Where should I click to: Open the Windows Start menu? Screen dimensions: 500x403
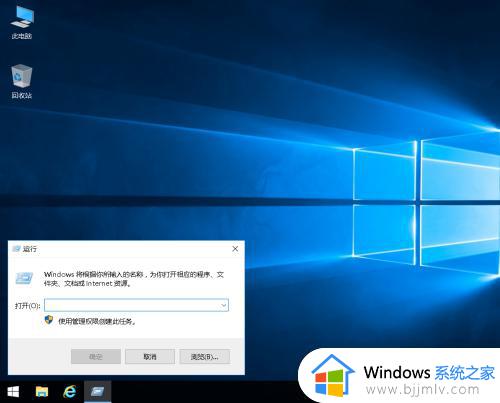(13, 392)
